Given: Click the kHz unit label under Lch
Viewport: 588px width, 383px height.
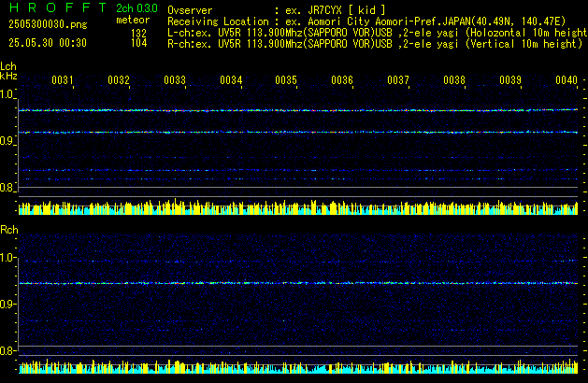Looking at the screenshot, I should [8, 76].
